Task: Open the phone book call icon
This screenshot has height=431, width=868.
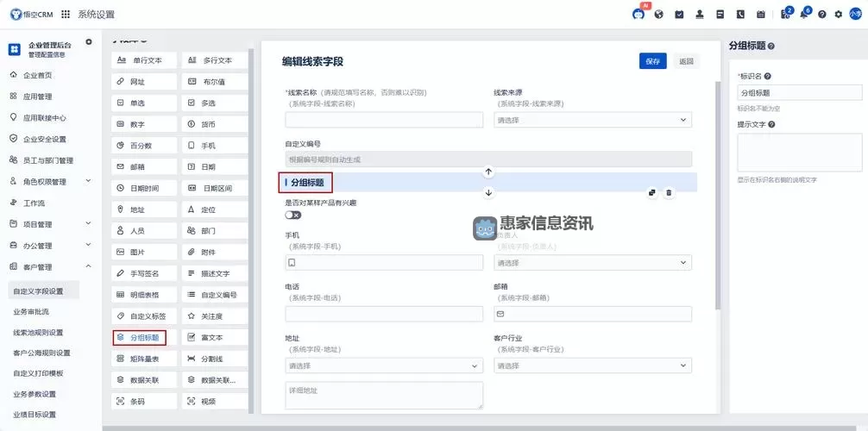Action: (x=740, y=15)
